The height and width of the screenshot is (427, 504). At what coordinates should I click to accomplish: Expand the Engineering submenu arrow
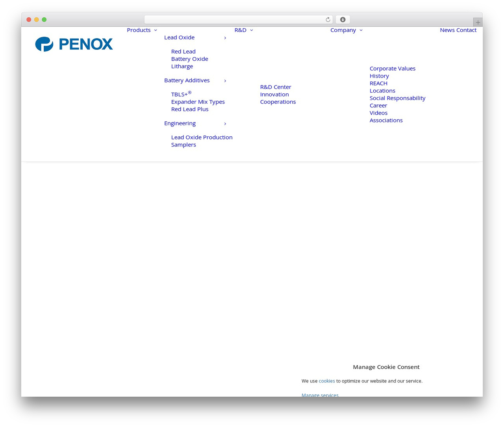(225, 124)
